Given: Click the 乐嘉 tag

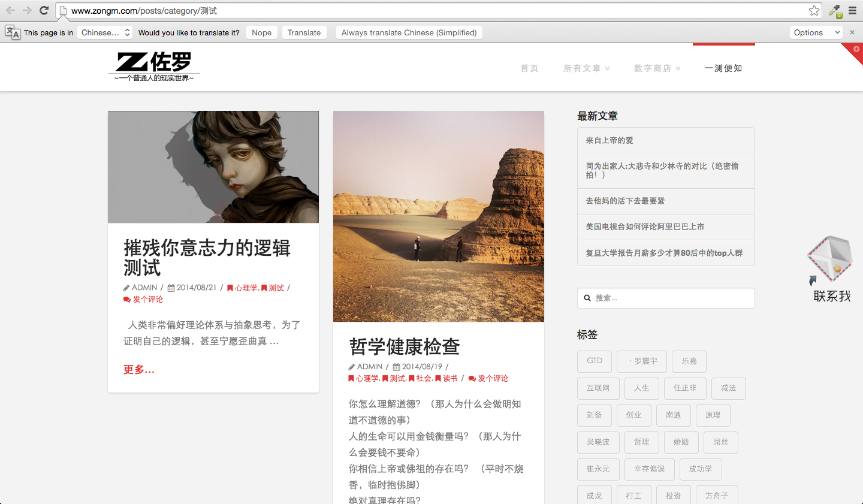Looking at the screenshot, I should (689, 361).
